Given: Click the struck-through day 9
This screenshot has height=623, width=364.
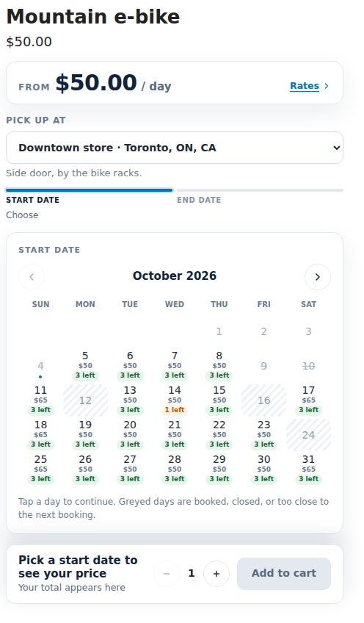Looking at the screenshot, I should pos(264,366).
